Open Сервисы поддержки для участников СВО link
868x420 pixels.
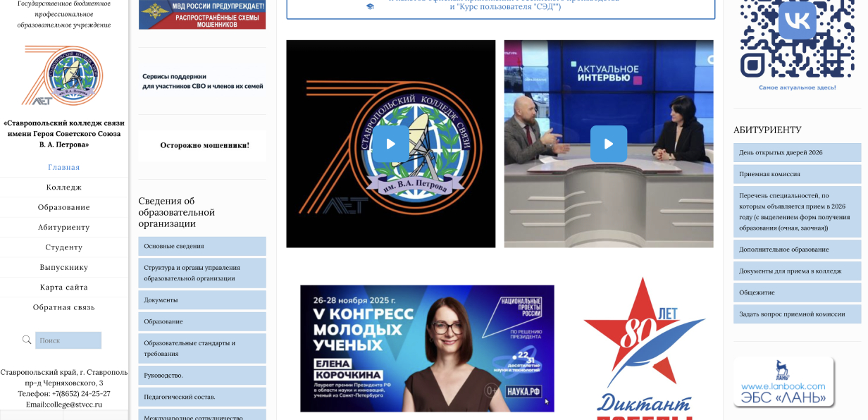(x=202, y=81)
